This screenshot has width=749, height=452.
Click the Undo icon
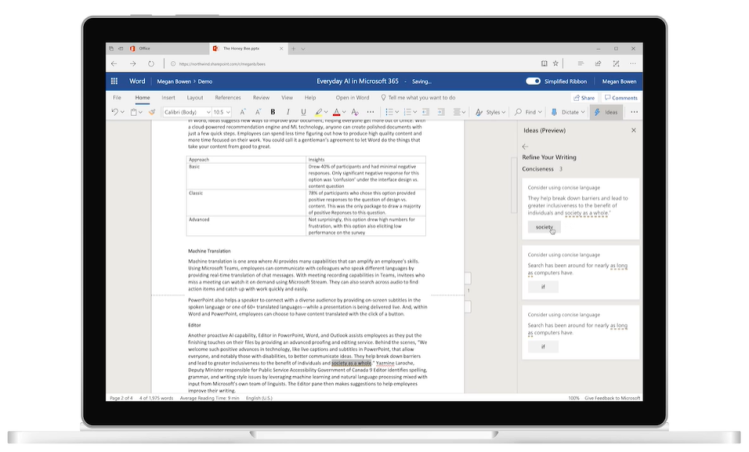[x=115, y=112]
